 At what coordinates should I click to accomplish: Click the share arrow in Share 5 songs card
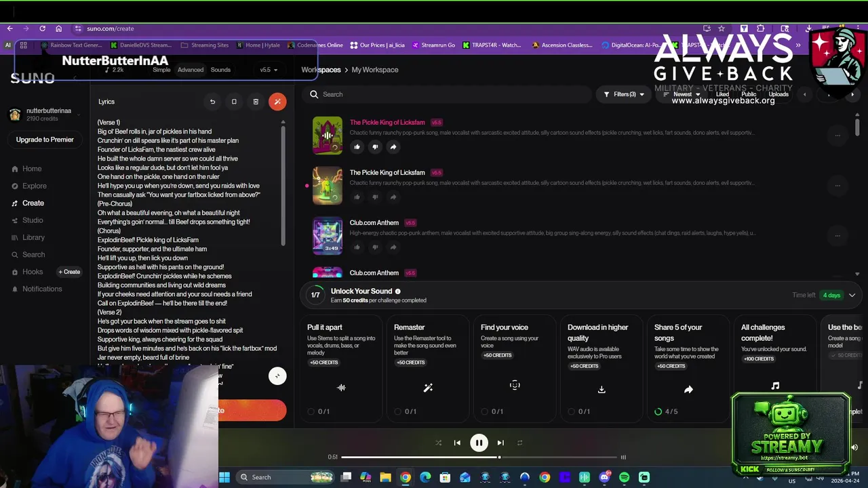coord(688,389)
